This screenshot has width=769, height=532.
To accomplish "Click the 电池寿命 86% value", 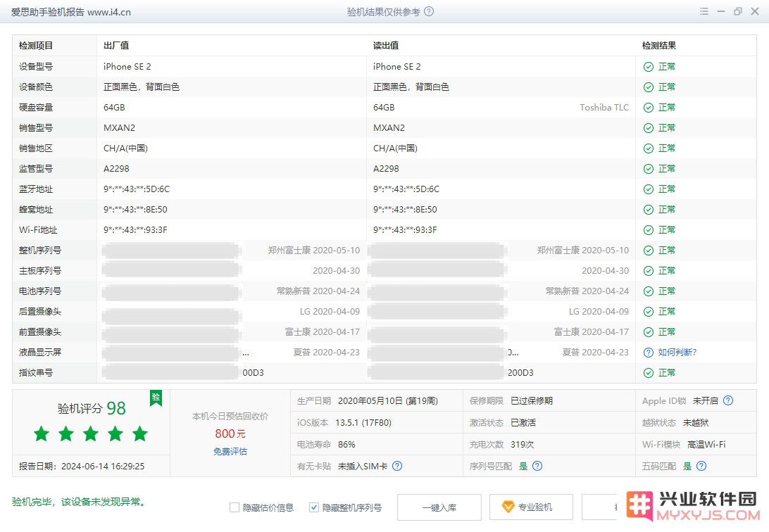I will 346,444.
